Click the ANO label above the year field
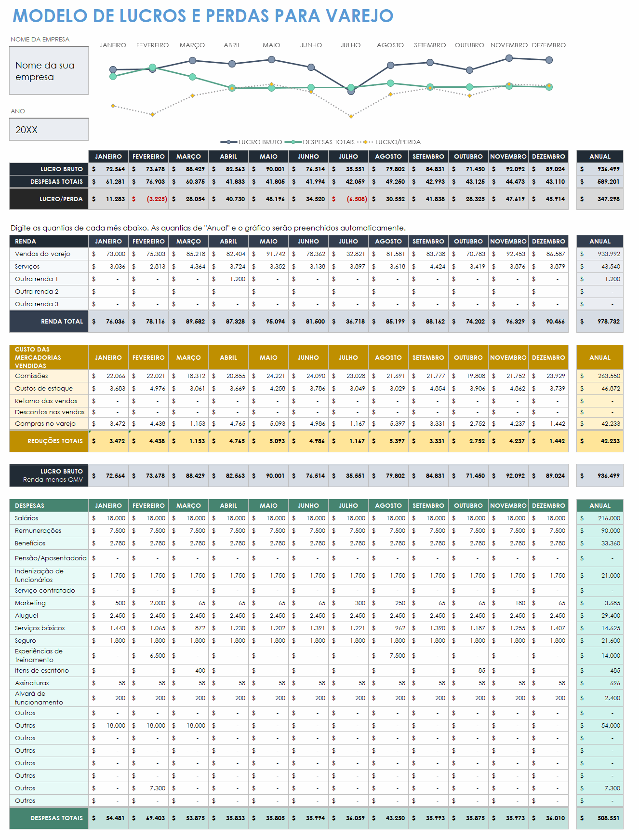Screen dimensions: 639x840 click(x=18, y=111)
